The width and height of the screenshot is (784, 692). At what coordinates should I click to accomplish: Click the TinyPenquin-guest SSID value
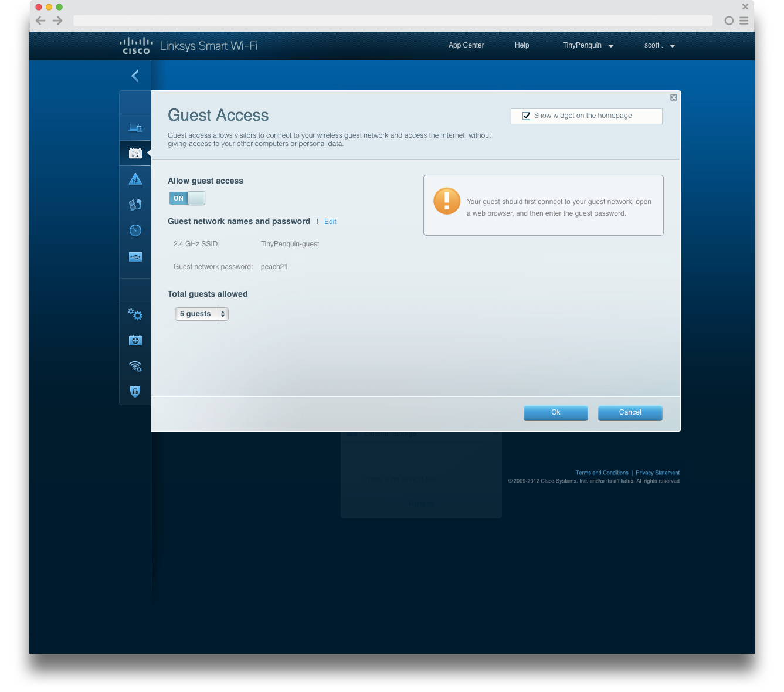[290, 244]
